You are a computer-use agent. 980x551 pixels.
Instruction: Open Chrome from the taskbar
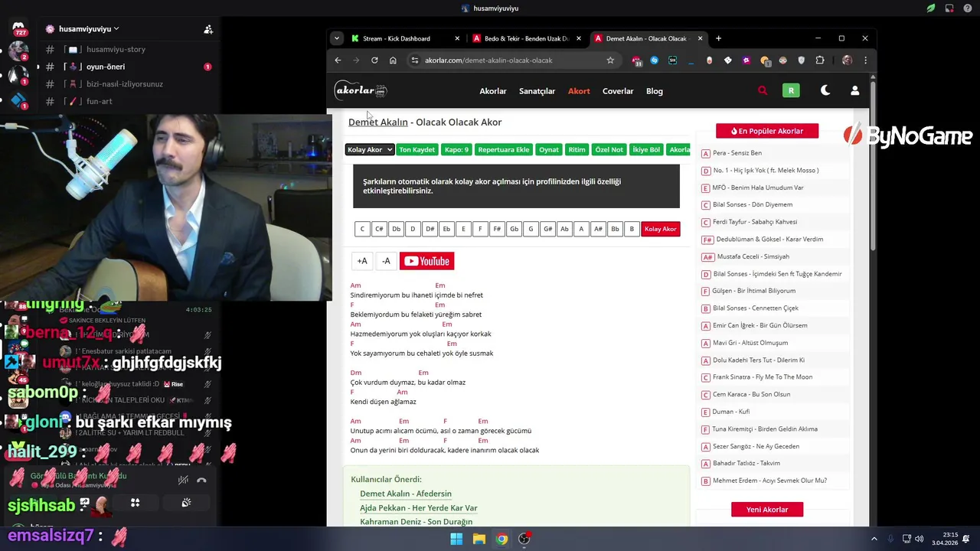pos(501,539)
